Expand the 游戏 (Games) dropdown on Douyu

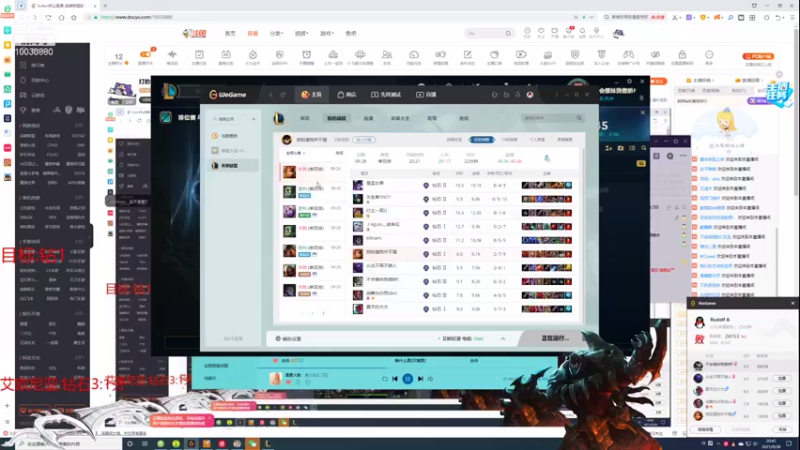327,33
